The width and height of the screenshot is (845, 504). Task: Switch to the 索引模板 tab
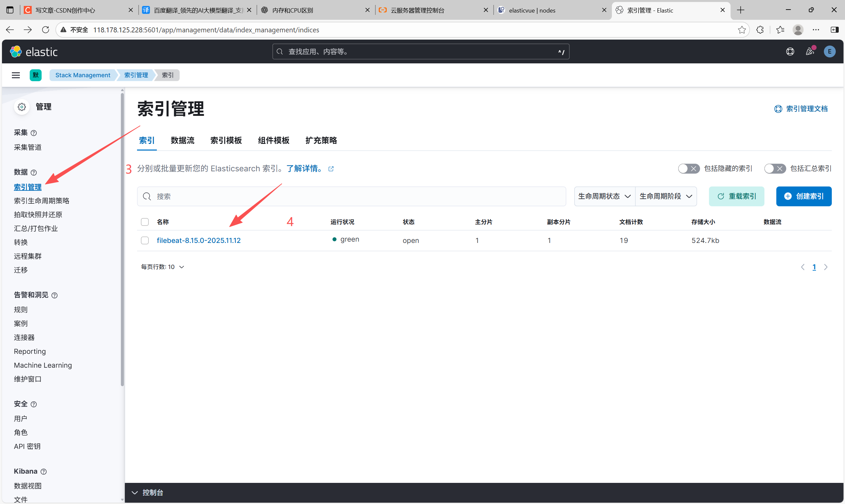coord(226,140)
